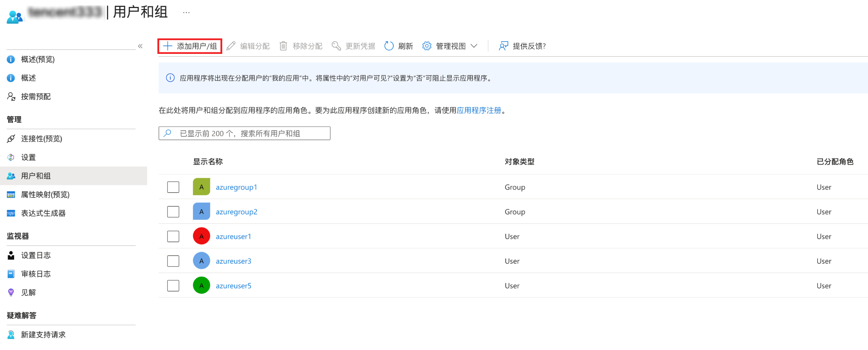
Task: Click the 更新凭据 key icon
Action: point(336,46)
